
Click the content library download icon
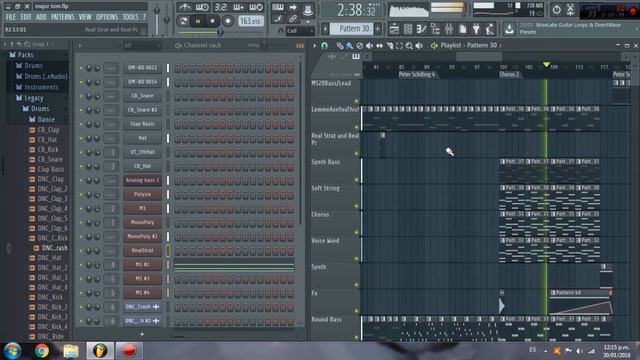click(x=509, y=29)
